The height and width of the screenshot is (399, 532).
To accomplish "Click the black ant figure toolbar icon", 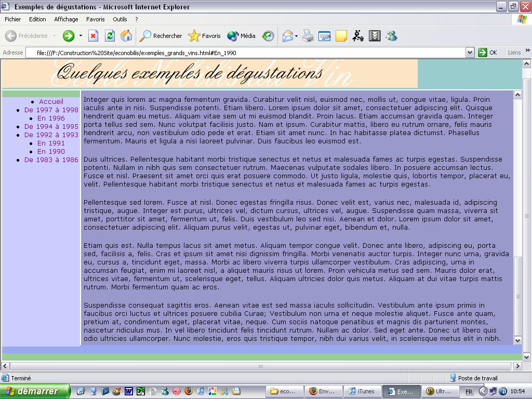I will click(x=357, y=36).
